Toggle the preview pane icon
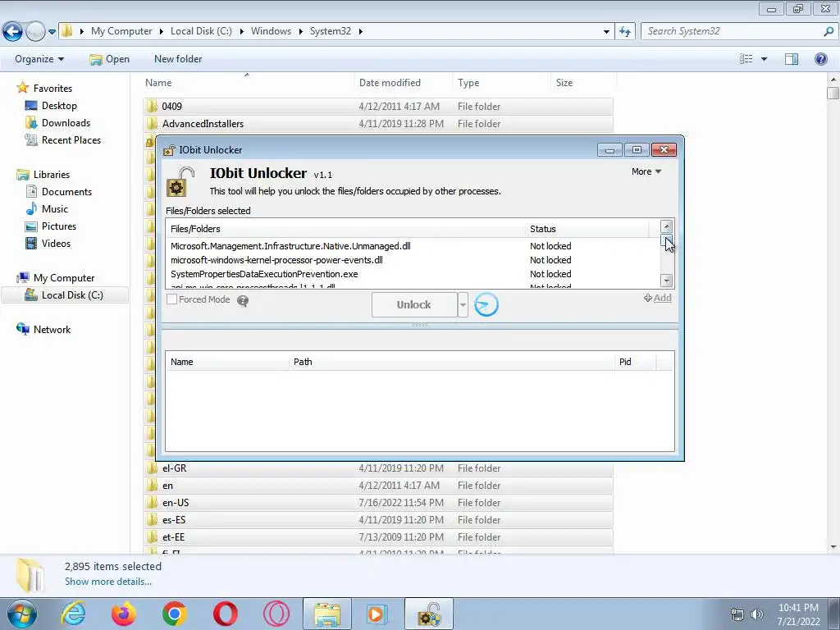Viewport: 840px width, 630px height. point(792,59)
